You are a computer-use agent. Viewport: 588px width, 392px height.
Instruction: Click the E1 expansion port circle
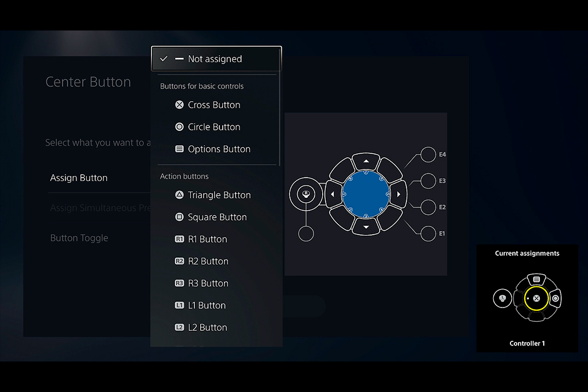428,233
